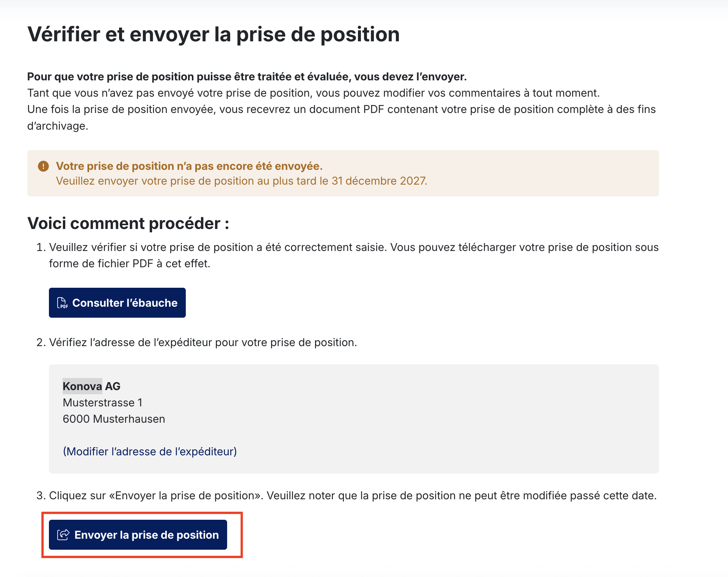The height and width of the screenshot is (577, 728).
Task: Click step 1 text Veuillez vérifier si votre
Action: coord(354,255)
